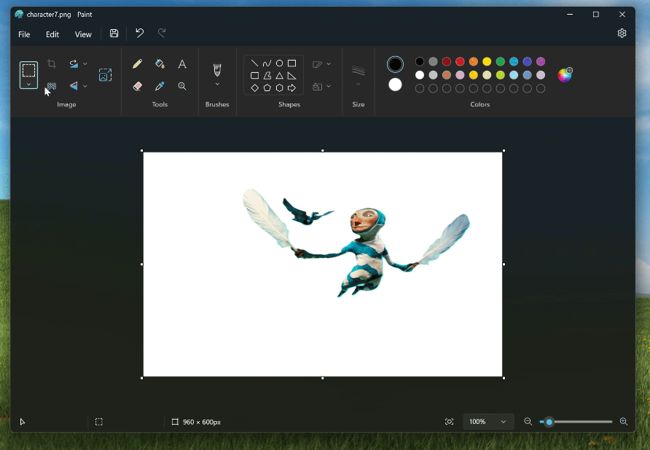Expand the Rotate options dropdown

click(85, 64)
